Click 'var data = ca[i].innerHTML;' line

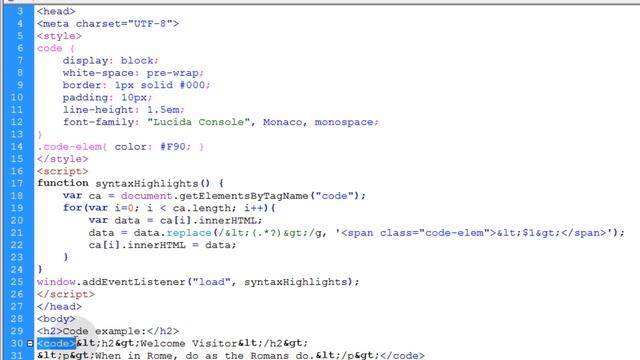pyautogui.click(x=176, y=220)
